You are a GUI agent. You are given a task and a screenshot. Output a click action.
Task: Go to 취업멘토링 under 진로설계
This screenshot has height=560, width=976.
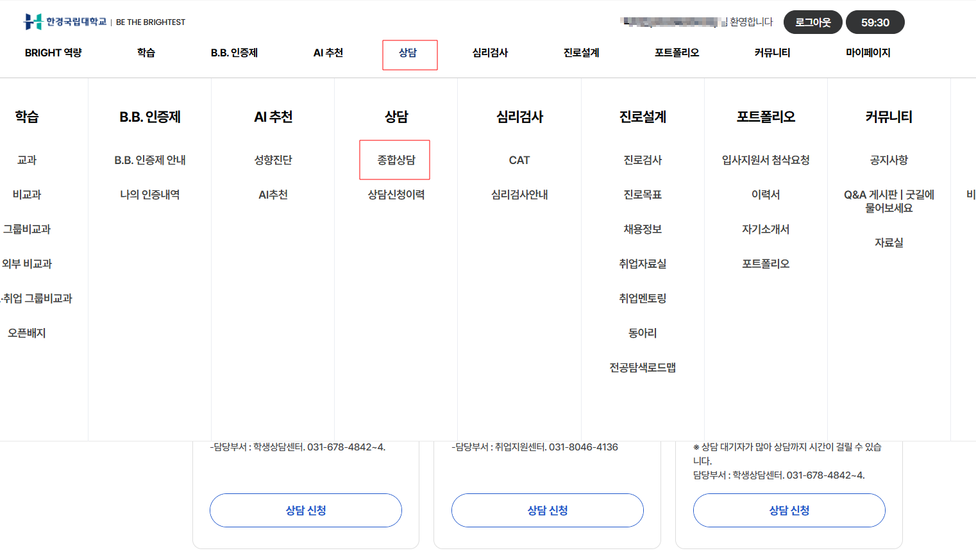[642, 299]
